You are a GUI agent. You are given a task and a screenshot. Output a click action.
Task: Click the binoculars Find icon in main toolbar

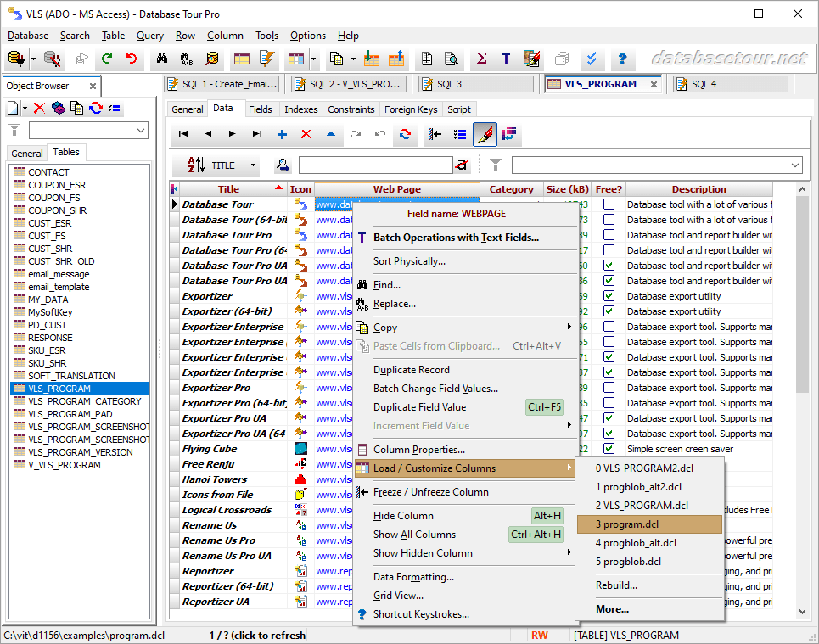160,59
